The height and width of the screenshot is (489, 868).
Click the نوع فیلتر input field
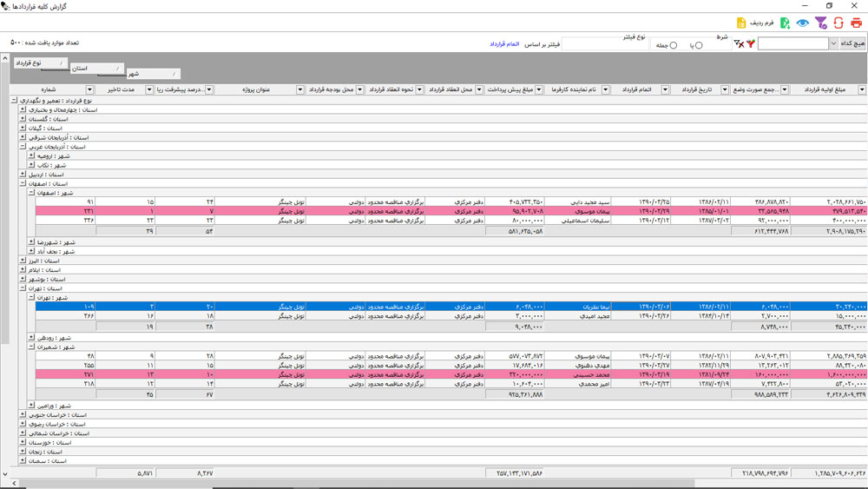[604, 44]
